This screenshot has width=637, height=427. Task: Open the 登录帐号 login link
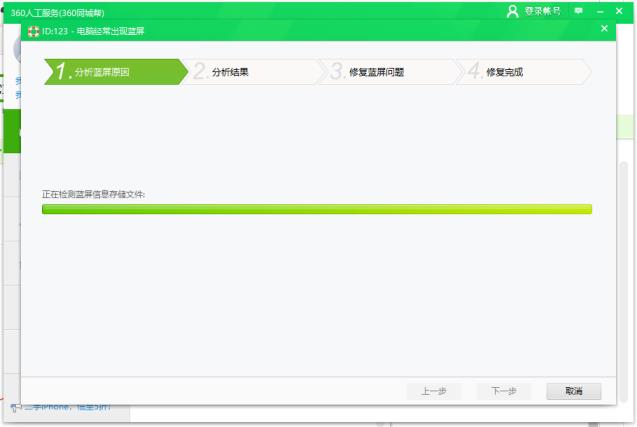click(542, 11)
